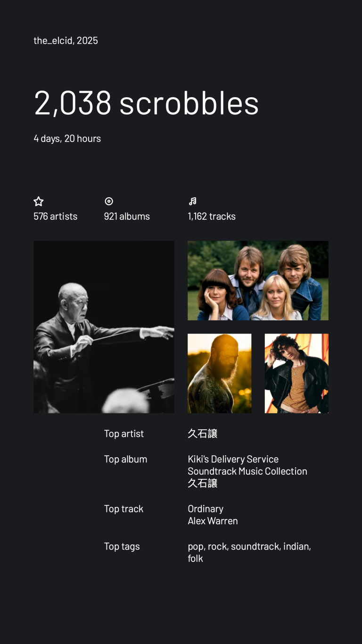Open the black-and-white conductor photo
The width and height of the screenshot is (362, 644).
[104, 327]
